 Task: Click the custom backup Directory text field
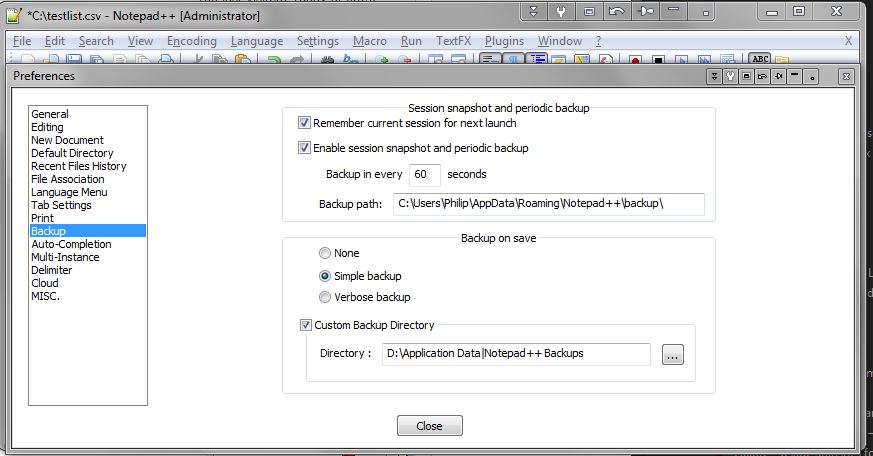pyautogui.click(x=516, y=354)
